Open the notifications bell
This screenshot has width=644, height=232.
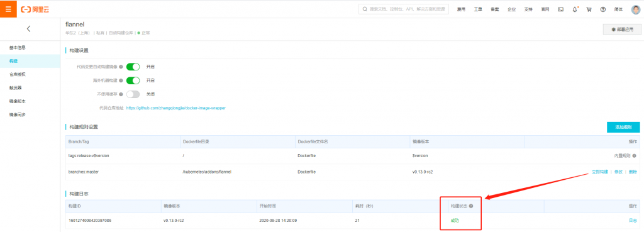[575, 9]
